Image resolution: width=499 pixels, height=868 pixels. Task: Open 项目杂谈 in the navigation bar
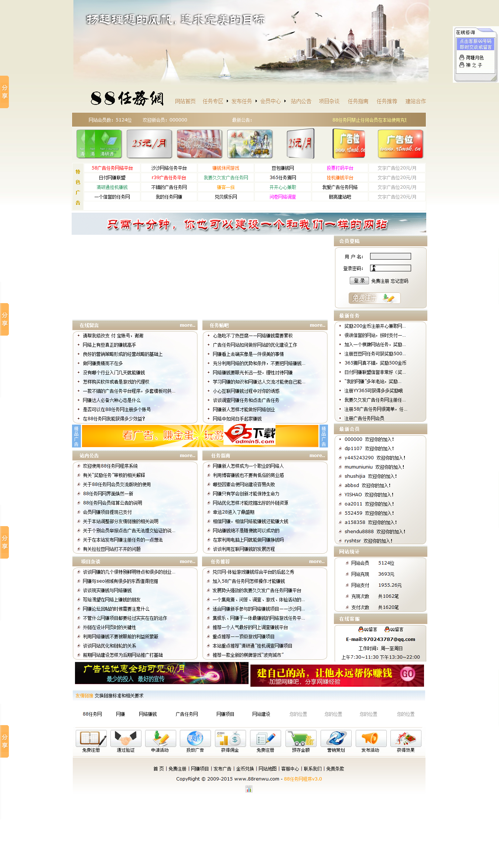(329, 101)
